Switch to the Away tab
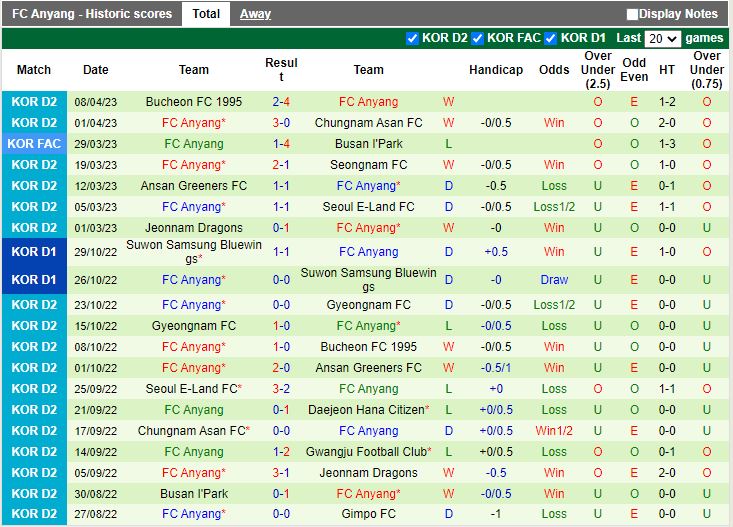This screenshot has width=733, height=527. (255, 14)
